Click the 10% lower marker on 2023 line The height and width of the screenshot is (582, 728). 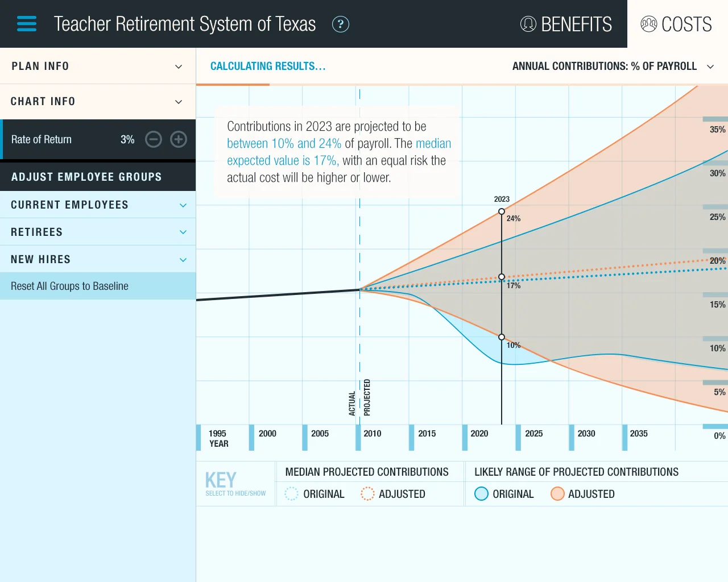pyautogui.click(x=502, y=337)
